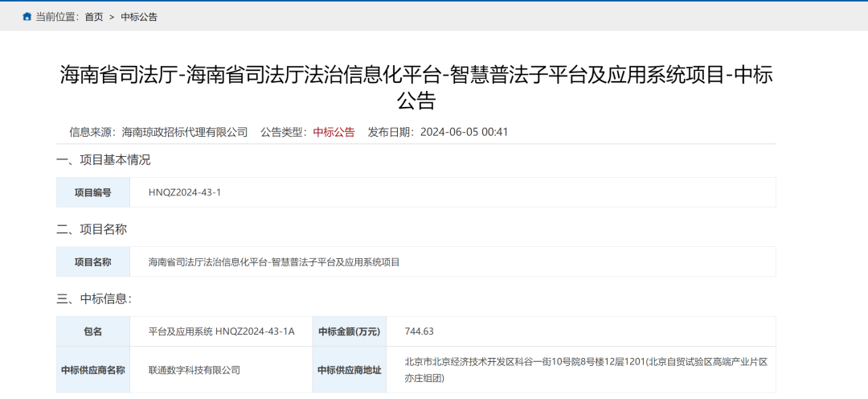868x399 pixels.
Task: Click the red 中标公告 announcement type
Action: [334, 133]
